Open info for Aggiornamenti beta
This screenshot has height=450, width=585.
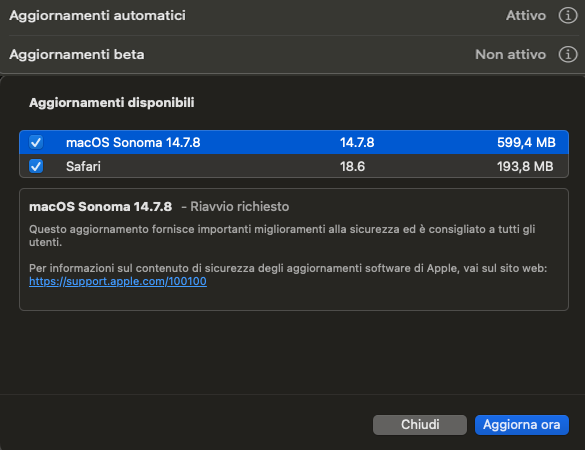[x=568, y=54]
